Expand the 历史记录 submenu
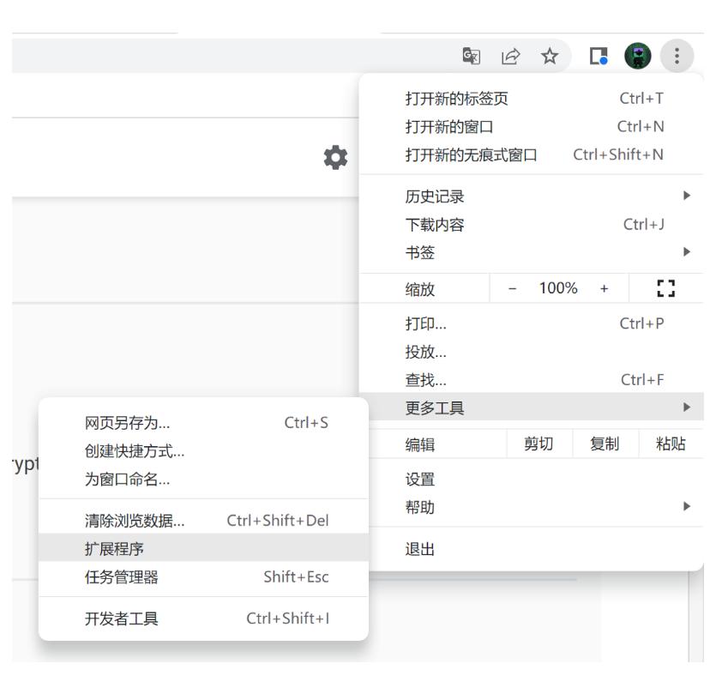Image resolution: width=728 pixels, height=700 pixels. pyautogui.click(x=532, y=196)
